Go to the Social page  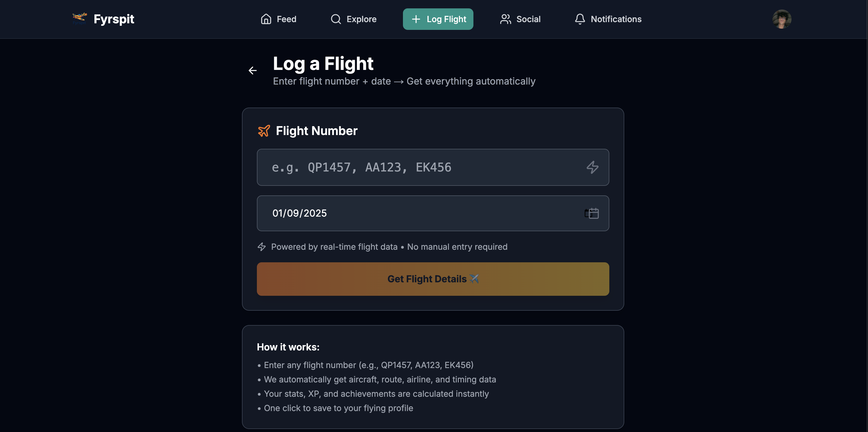tap(520, 19)
